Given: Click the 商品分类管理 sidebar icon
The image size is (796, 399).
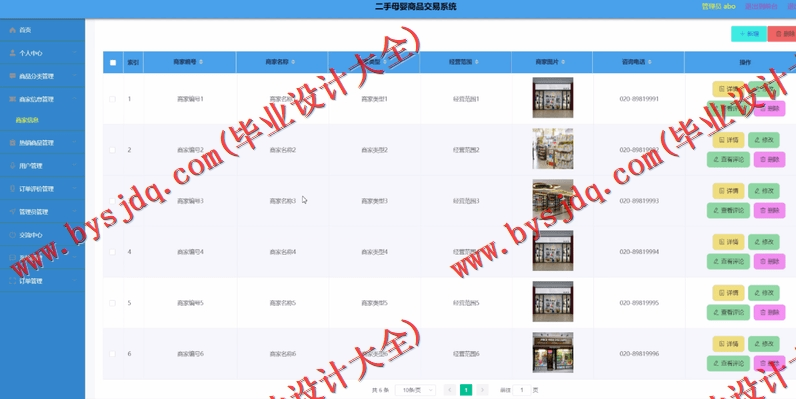Looking at the screenshot, I should tap(13, 76).
